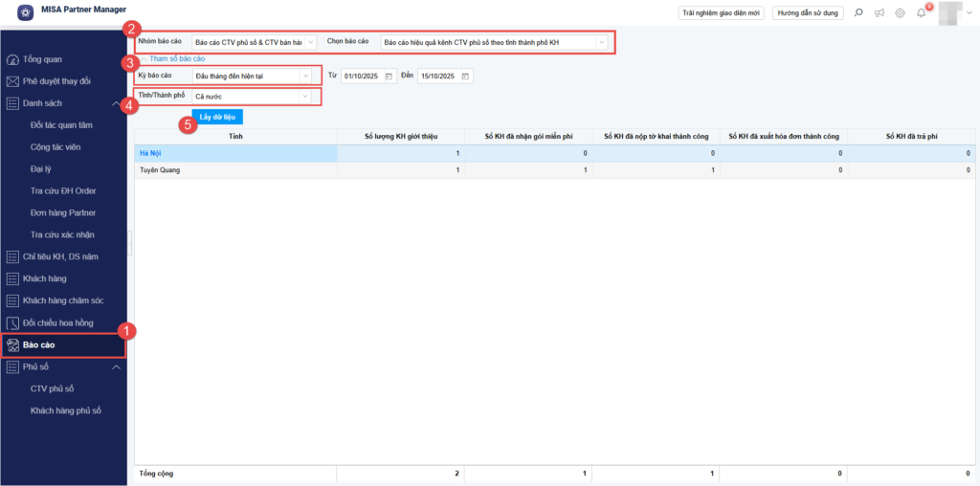980x486 pixels.
Task: Open the Kỳ báo cáo dropdown
Action: pyautogui.click(x=305, y=76)
